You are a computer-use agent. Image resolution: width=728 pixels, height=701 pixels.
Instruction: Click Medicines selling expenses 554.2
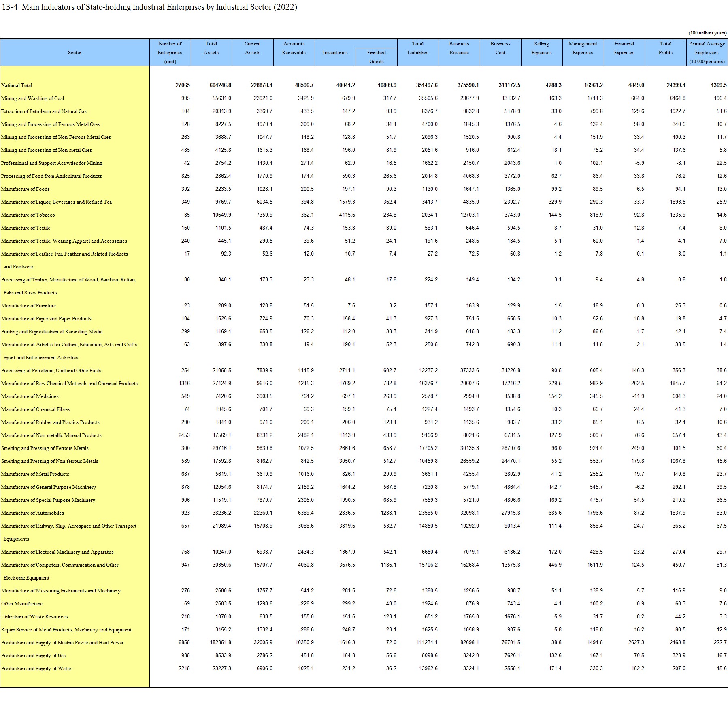[x=555, y=396]
